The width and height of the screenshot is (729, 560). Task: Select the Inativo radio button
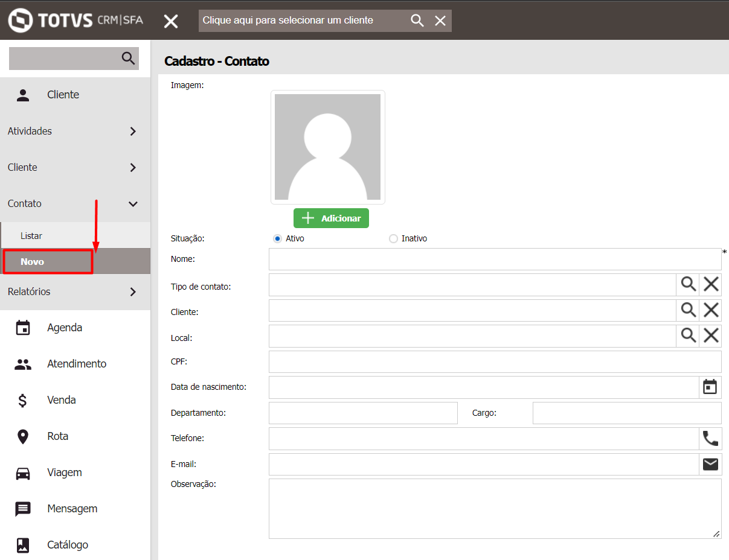pyautogui.click(x=393, y=238)
